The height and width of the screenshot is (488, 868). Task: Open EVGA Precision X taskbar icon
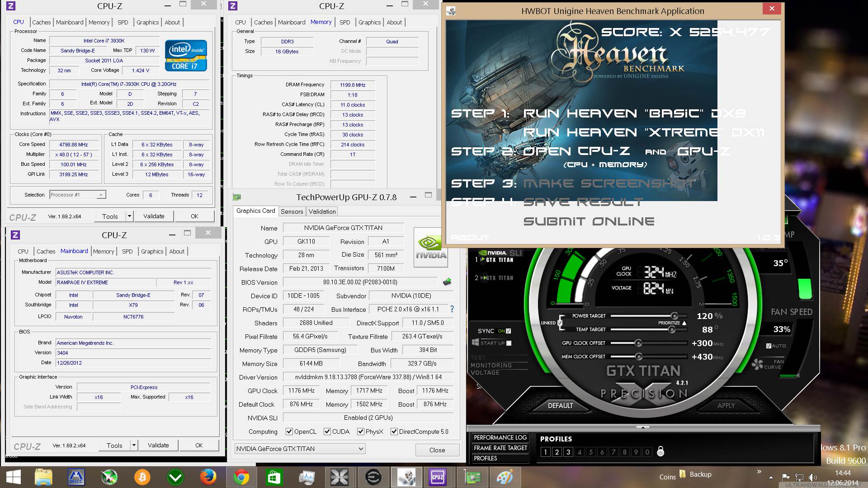(x=340, y=477)
